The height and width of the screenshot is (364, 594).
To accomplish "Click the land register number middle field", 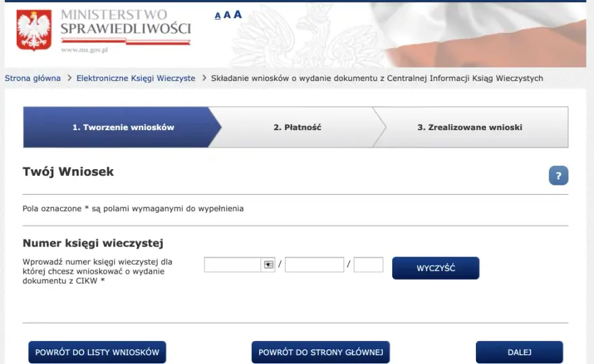I will pyautogui.click(x=314, y=264).
